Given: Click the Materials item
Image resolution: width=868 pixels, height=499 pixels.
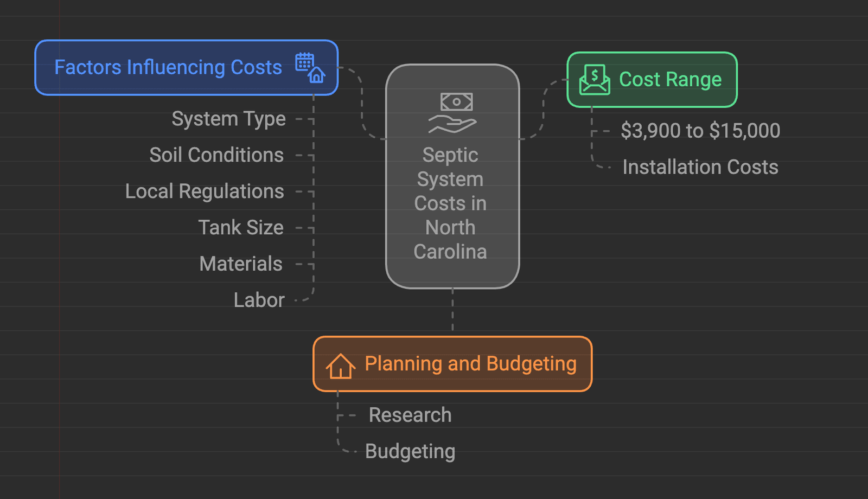Looking at the screenshot, I should tap(240, 264).
